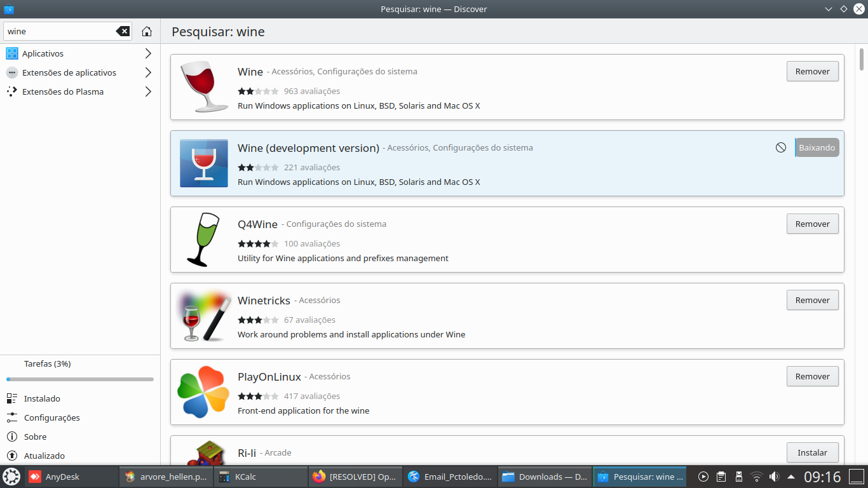Viewport: 868px width, 488px height.
Task: Open the volume tray icon
Action: point(774,477)
